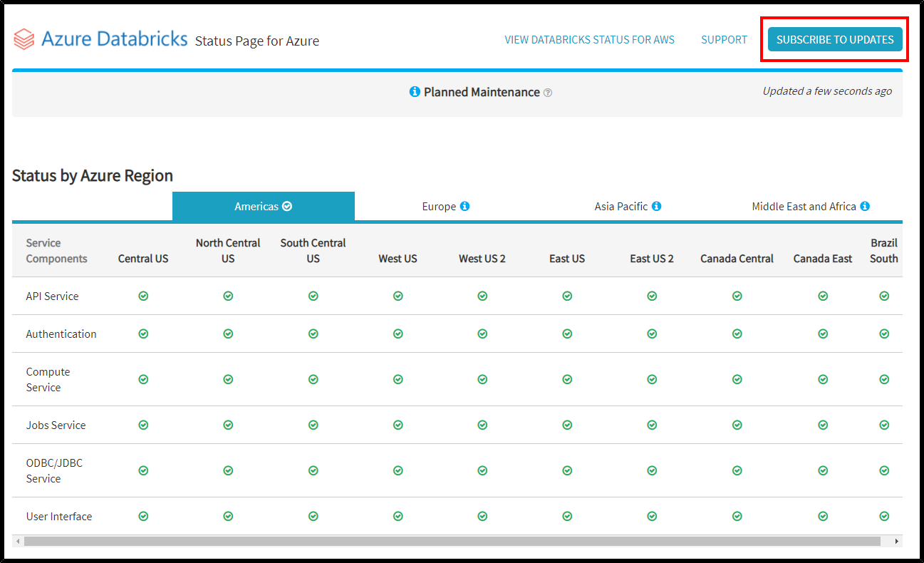Screen dimensions: 924x563
Task: Switch to the Asia Pacific region tab
Action: pos(628,206)
